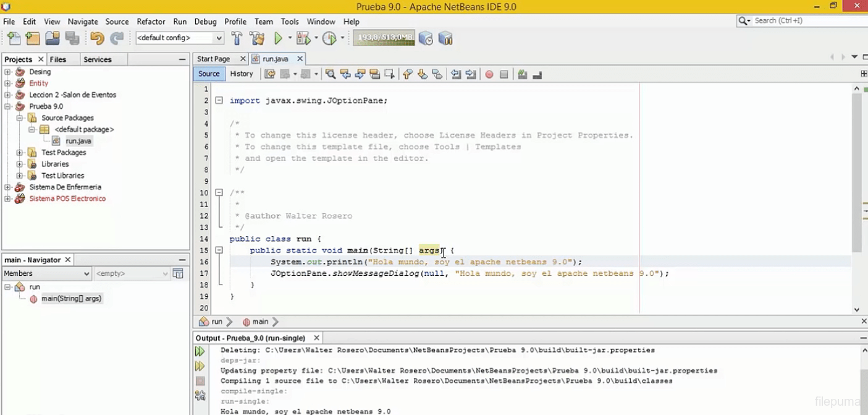The height and width of the screenshot is (415, 868).
Task: Click the Open Project toolbar icon
Action: click(x=53, y=38)
